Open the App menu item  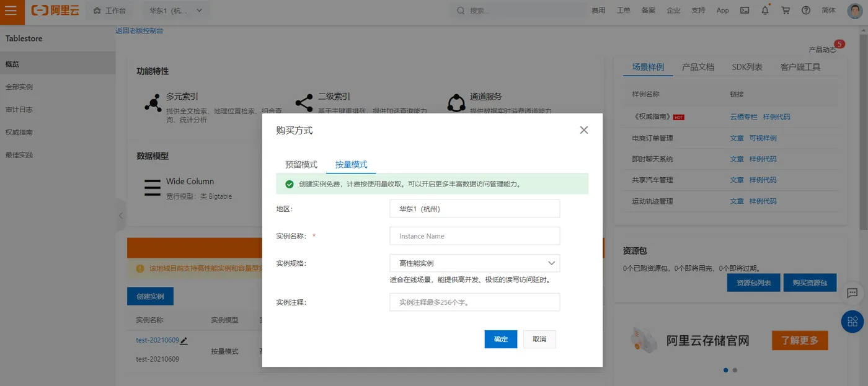(x=723, y=11)
